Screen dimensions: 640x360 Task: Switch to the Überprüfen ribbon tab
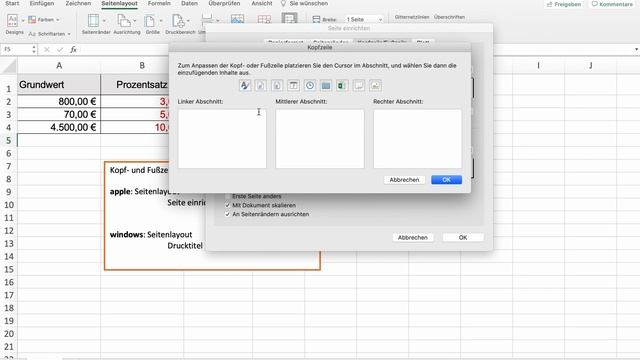click(224, 3)
